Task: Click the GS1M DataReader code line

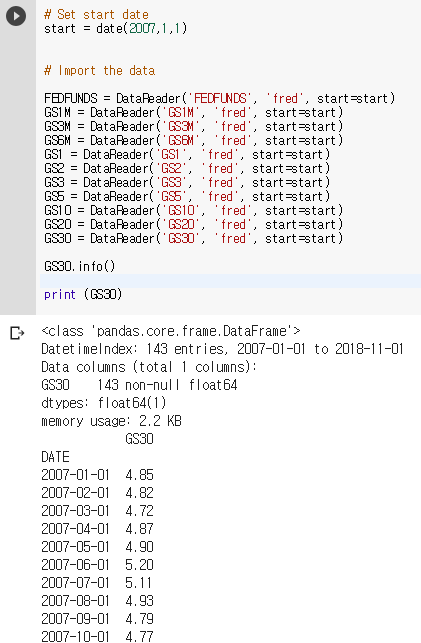Action: (x=193, y=112)
